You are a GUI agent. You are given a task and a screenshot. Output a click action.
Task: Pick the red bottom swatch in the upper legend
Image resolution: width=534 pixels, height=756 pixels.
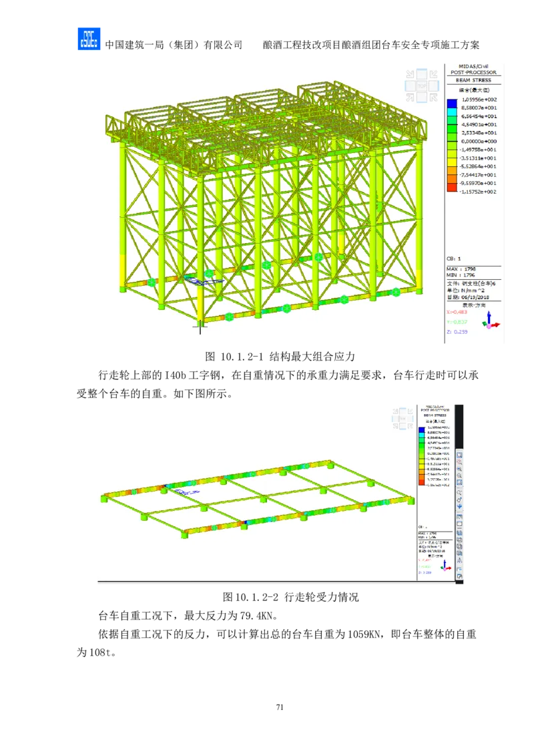[x=453, y=188]
